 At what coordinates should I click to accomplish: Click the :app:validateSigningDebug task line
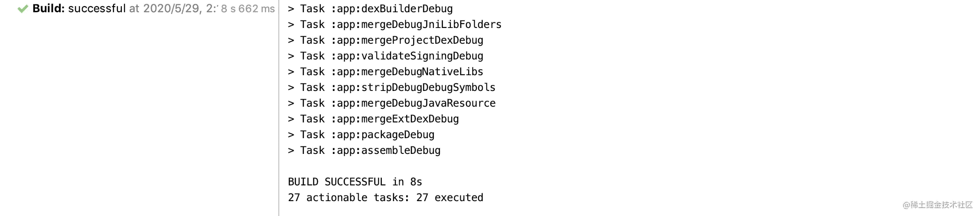coord(385,56)
